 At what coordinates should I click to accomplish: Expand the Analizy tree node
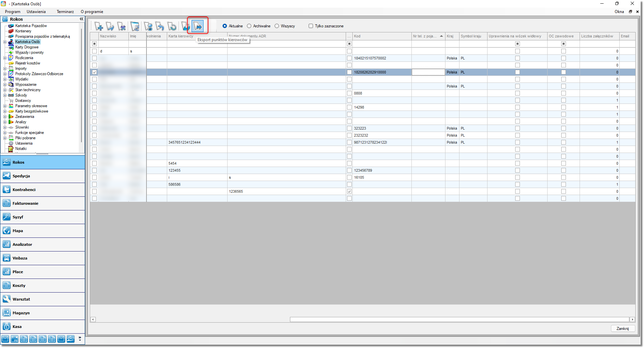5,122
